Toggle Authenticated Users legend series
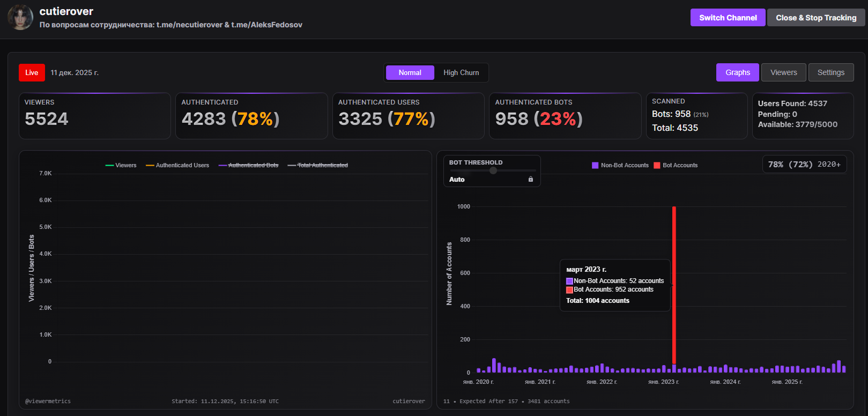The width and height of the screenshot is (868, 416). (177, 165)
